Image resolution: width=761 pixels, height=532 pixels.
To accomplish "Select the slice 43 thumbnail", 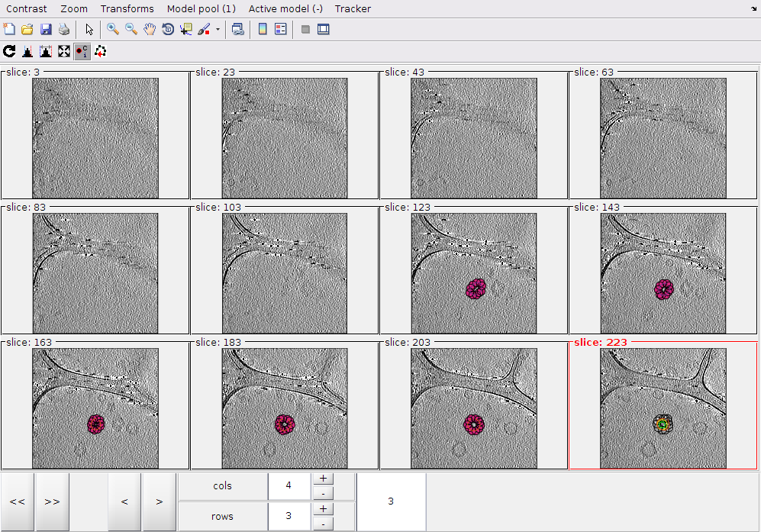I will (x=474, y=138).
